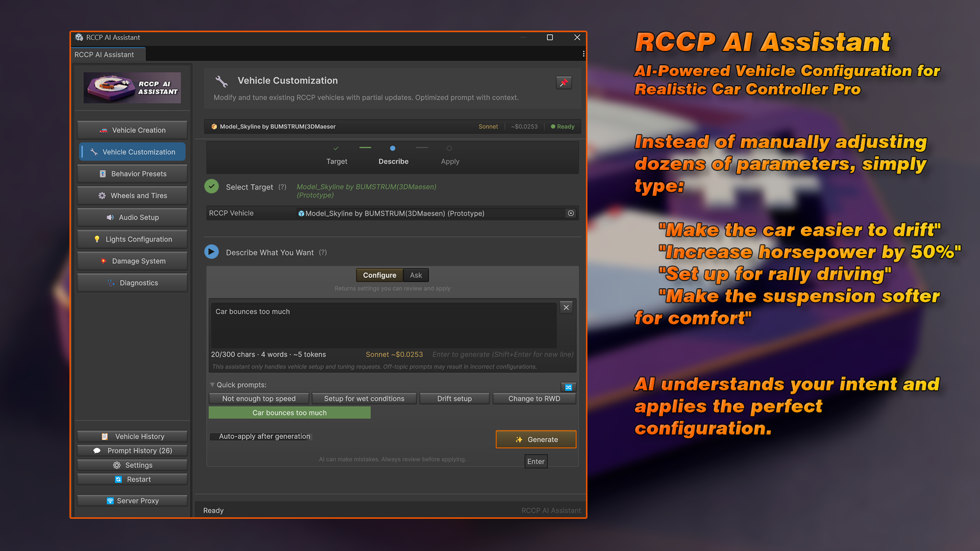Shuffle quick prompts with the blue icon
The width and height of the screenshot is (980, 551).
[568, 387]
